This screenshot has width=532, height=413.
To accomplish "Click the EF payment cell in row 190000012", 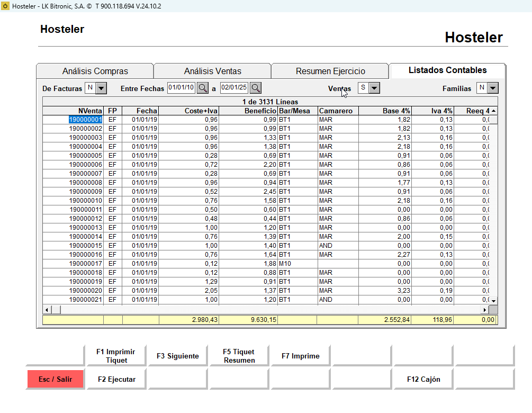I will pyautogui.click(x=112, y=219).
